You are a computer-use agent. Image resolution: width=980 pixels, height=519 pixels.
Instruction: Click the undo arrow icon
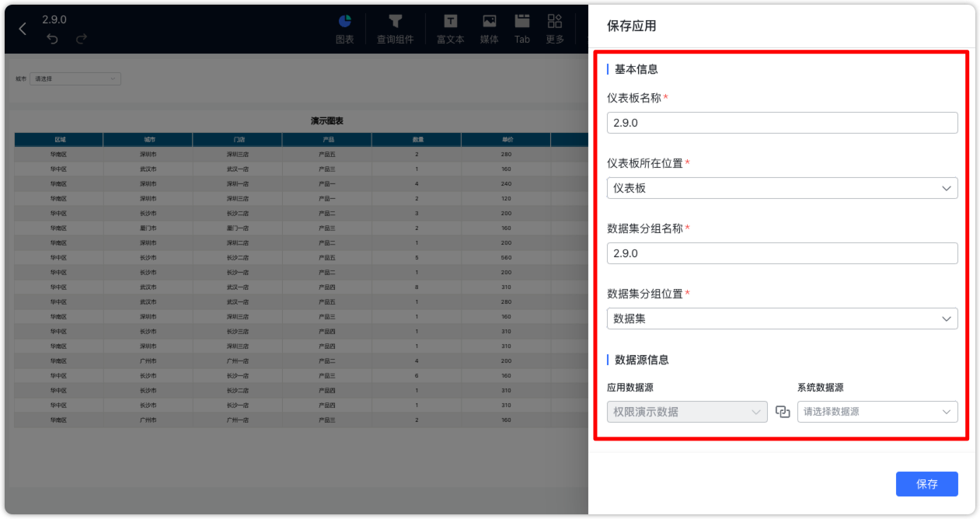52,37
